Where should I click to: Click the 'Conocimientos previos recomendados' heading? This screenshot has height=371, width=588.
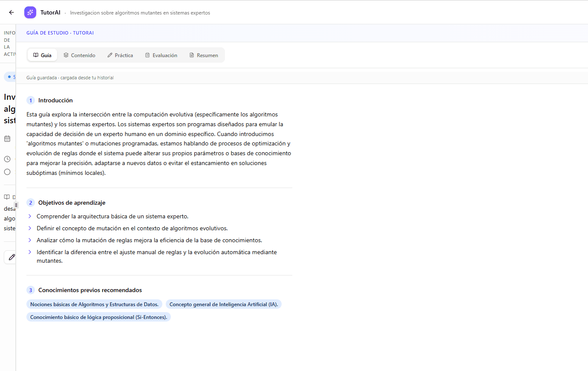click(x=90, y=290)
